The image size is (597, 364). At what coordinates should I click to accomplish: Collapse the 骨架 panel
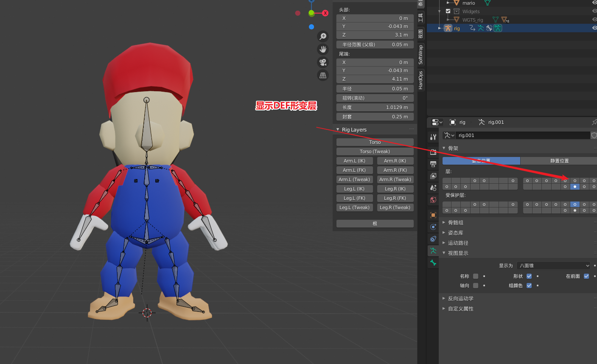444,148
